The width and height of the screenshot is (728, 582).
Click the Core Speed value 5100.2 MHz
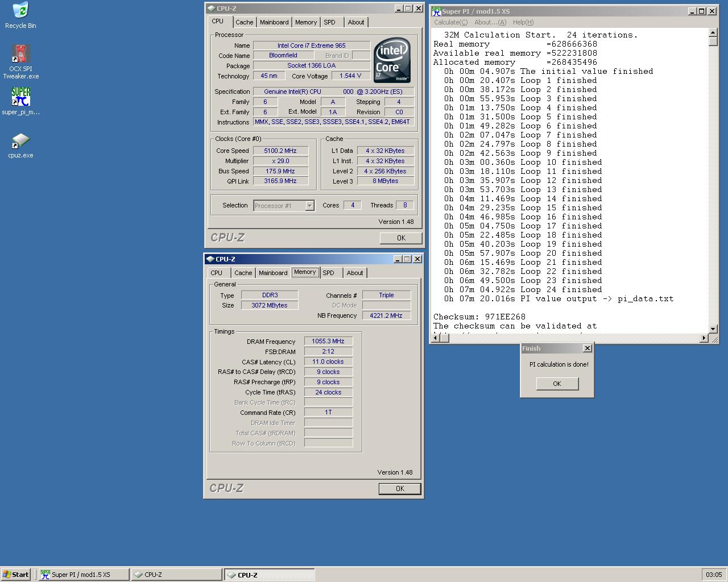280,151
